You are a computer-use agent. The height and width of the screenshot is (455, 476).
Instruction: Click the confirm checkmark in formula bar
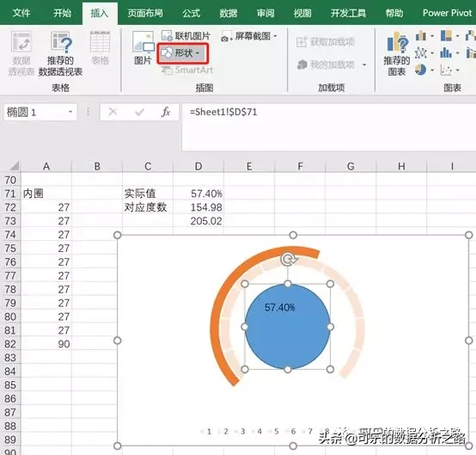pos(139,112)
